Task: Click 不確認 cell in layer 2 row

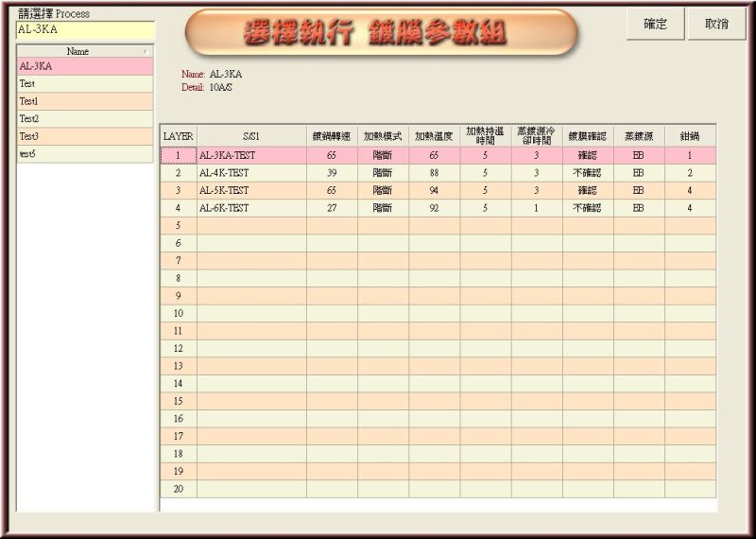Action: click(x=587, y=173)
